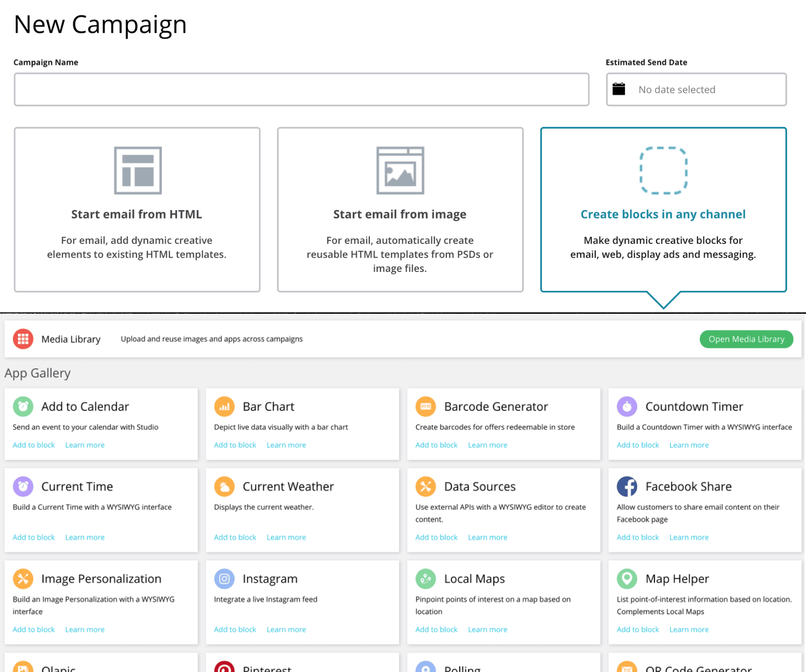This screenshot has width=806, height=672.
Task: Focus the Campaign Name text field
Action: click(x=301, y=89)
